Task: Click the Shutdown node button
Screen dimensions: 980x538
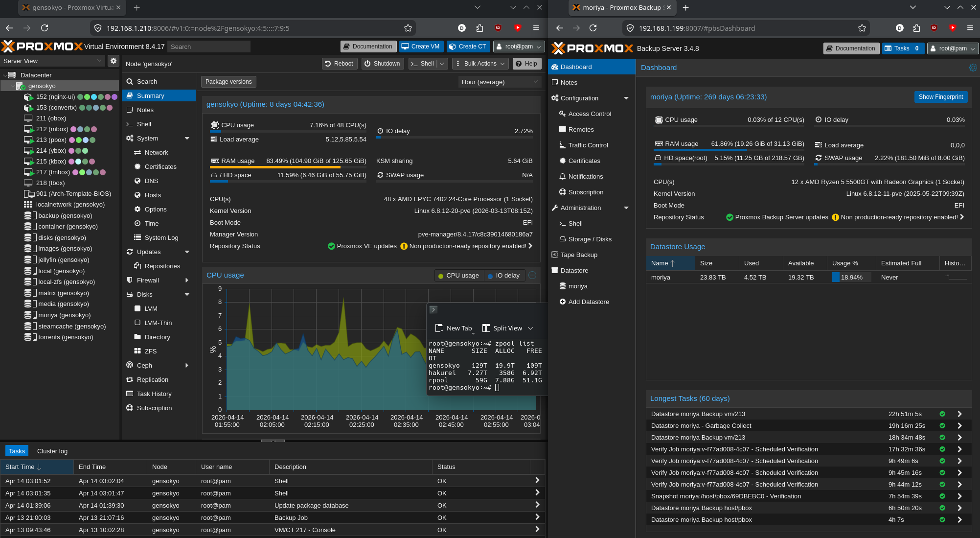Action: coord(382,64)
